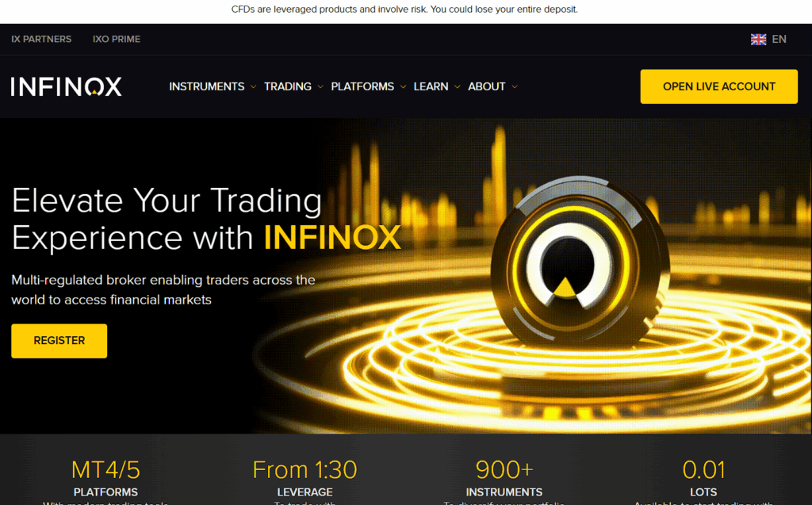Open the Learn menu
This screenshot has width=812, height=505.
click(431, 86)
